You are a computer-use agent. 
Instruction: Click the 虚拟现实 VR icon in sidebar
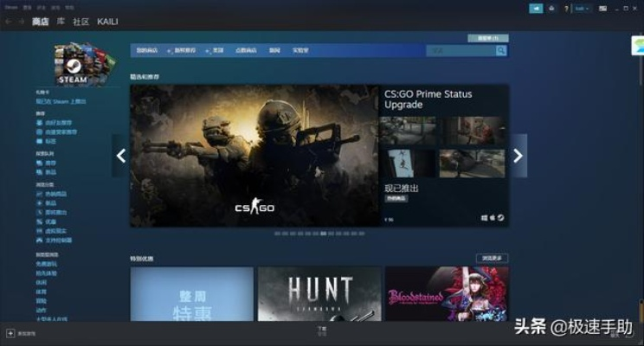click(40, 231)
